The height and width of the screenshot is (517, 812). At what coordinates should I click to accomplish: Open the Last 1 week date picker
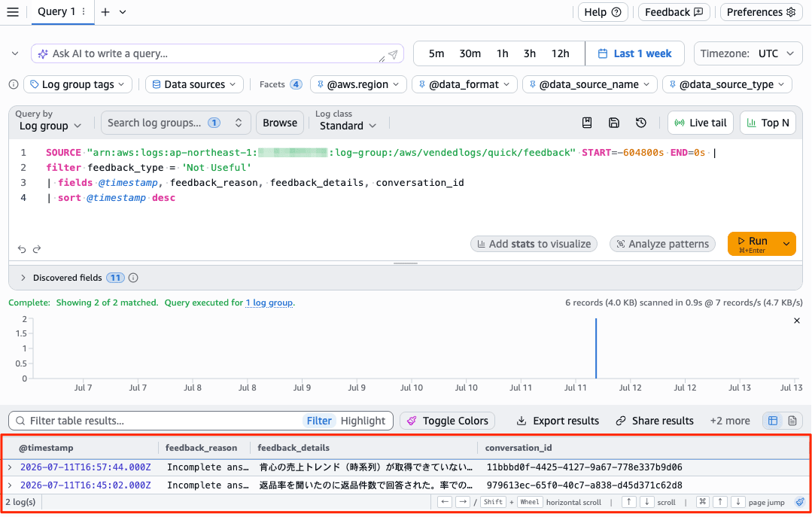pos(635,54)
